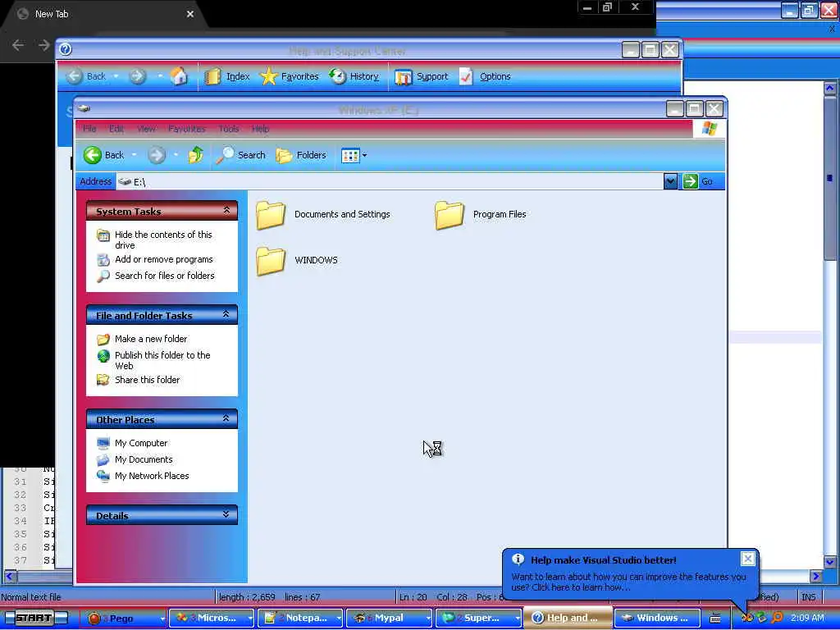Open the Edit menu in Explorer
The height and width of the screenshot is (630, 840).
(x=116, y=129)
